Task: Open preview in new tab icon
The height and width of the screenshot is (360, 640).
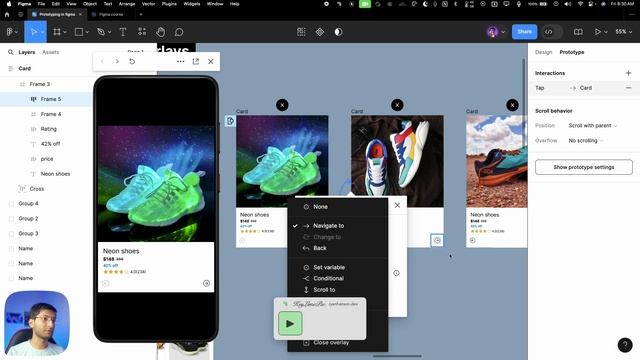Action: tap(196, 61)
